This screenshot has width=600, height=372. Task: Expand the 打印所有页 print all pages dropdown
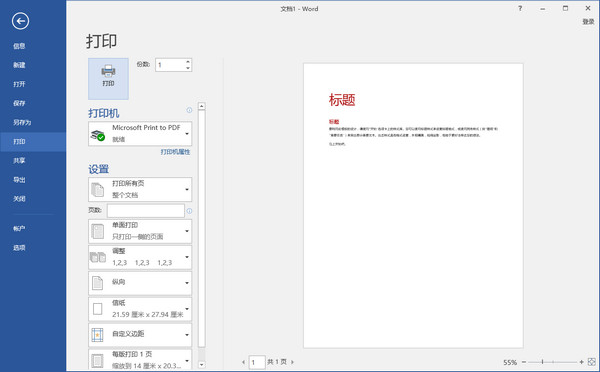tap(140, 189)
